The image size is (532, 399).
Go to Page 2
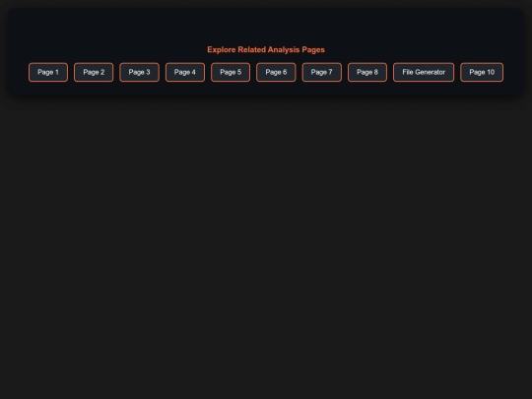tap(94, 72)
